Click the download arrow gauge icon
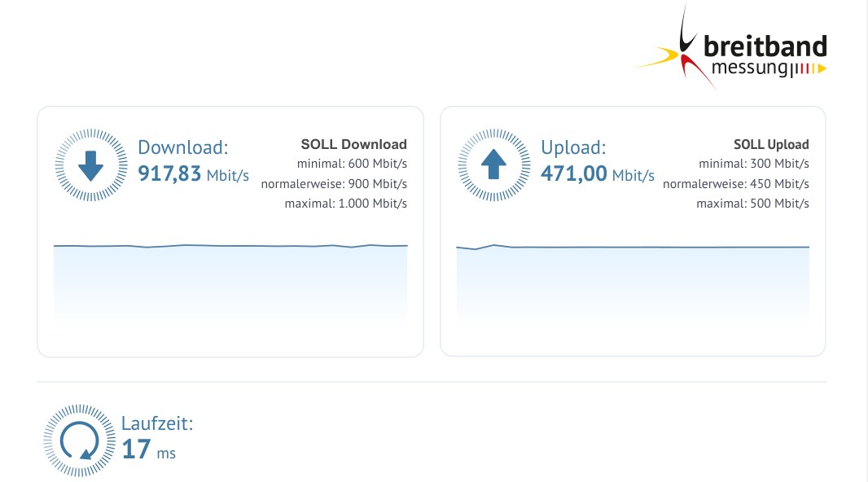 click(x=91, y=165)
